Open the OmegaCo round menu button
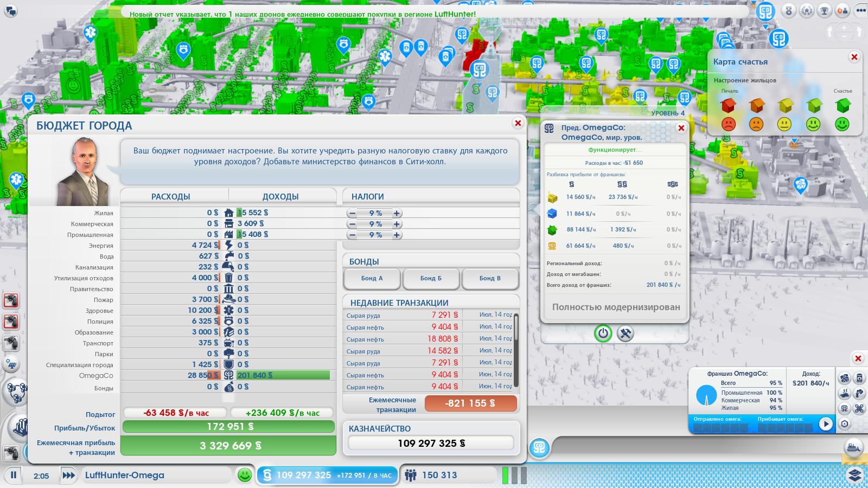 pos(539,448)
